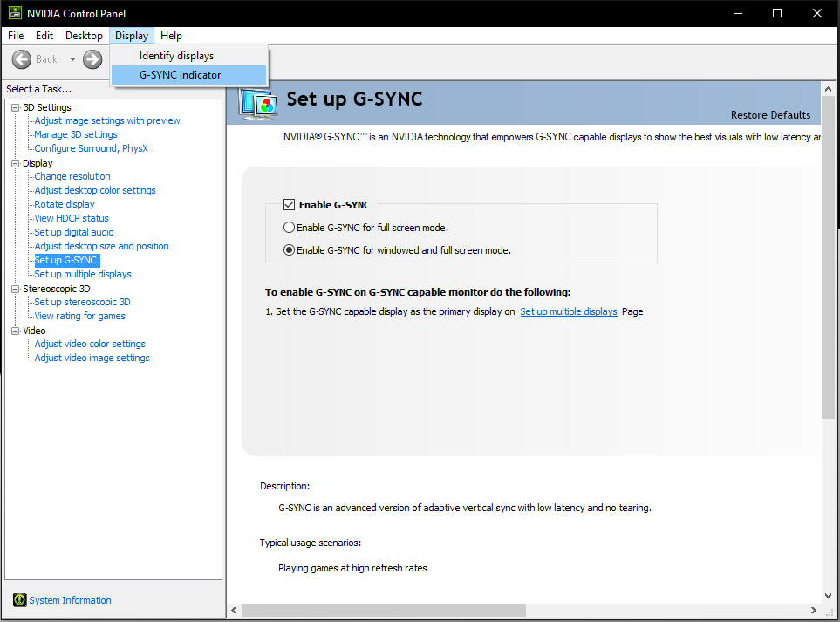The height and width of the screenshot is (622, 840).
Task: Choose Identify displays from menu
Action: [188, 56]
